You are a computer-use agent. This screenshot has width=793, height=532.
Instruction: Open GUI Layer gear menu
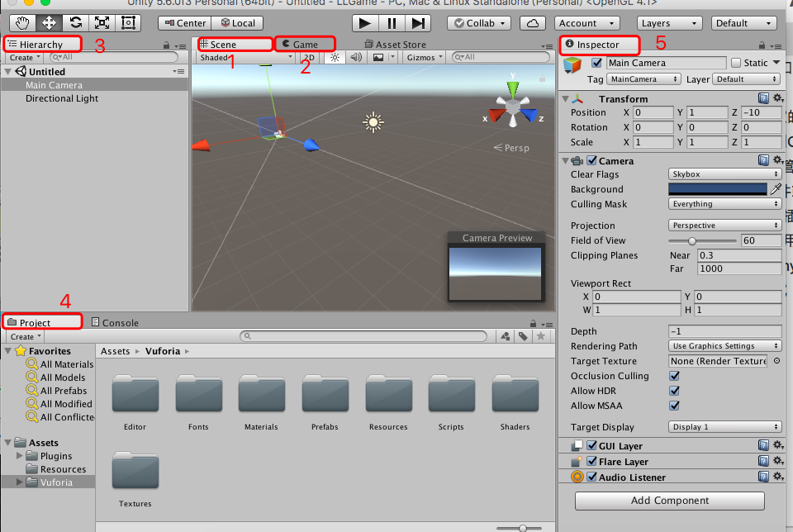778,445
